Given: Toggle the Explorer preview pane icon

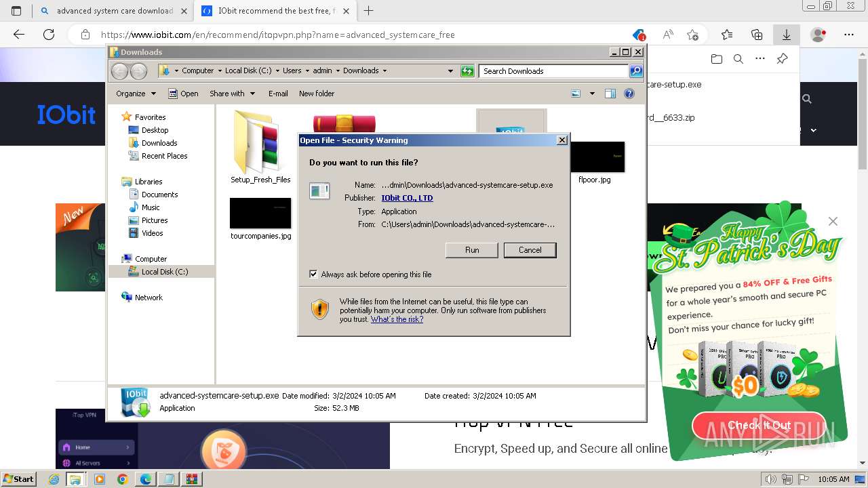Looking at the screenshot, I should coord(610,94).
